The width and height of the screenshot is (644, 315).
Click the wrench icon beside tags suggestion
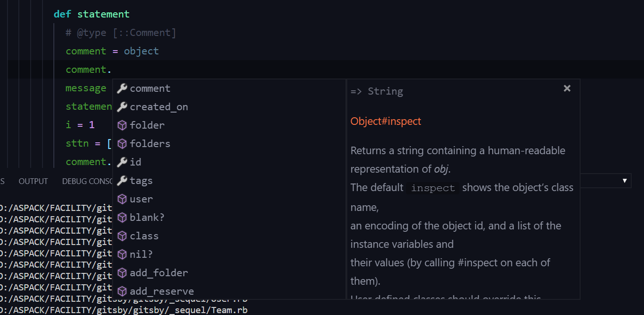point(122,181)
